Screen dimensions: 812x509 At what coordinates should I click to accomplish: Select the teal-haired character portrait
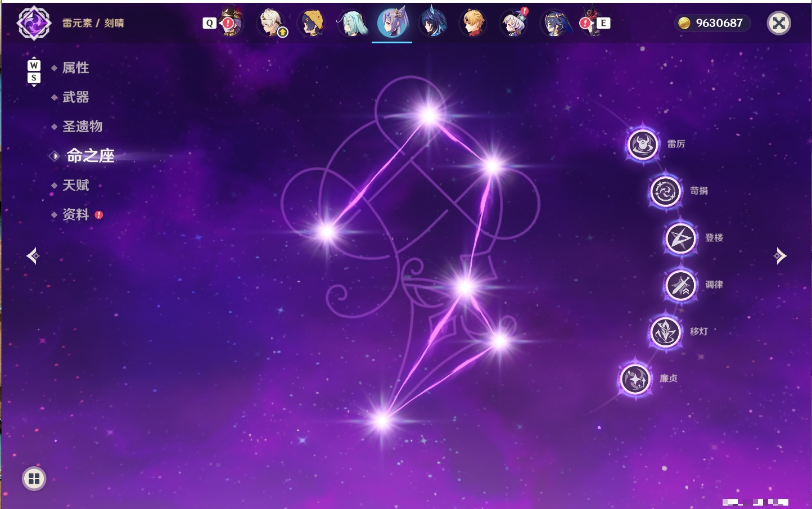351,23
